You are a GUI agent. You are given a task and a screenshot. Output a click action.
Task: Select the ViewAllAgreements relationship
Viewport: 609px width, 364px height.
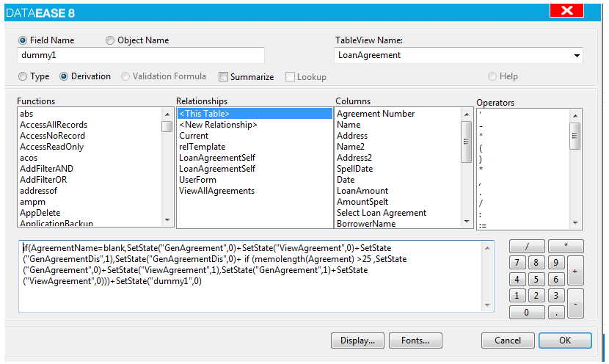point(216,191)
